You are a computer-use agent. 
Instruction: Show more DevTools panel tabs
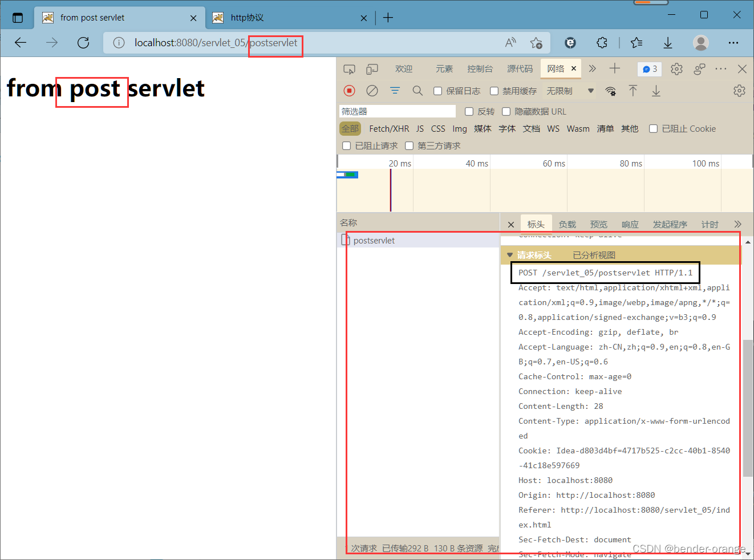pyautogui.click(x=593, y=69)
